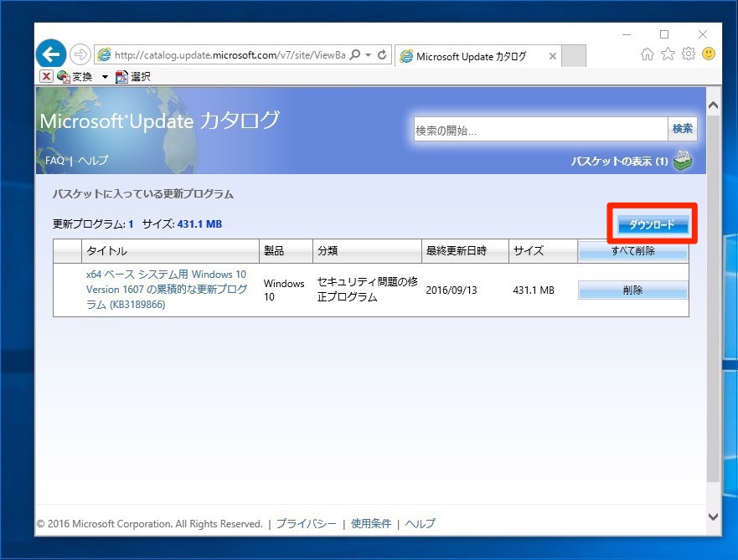738x560 pixels.
Task: Expand the 変換 dropdown arrow
Action: (105, 77)
